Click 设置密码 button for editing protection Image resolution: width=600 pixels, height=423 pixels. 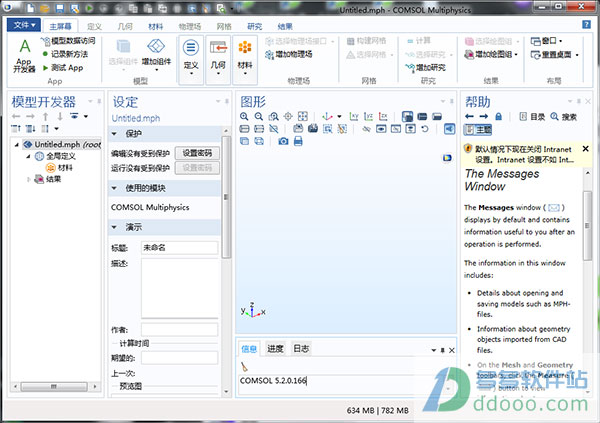point(197,153)
